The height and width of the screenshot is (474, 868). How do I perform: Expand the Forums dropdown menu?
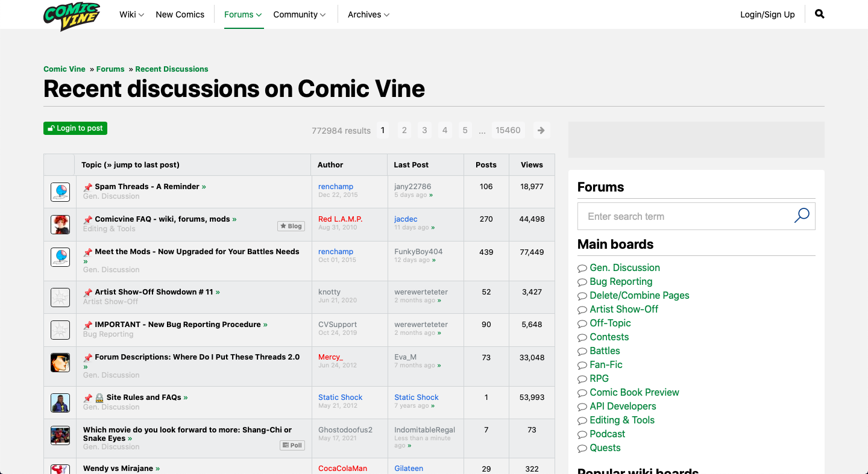coord(243,14)
